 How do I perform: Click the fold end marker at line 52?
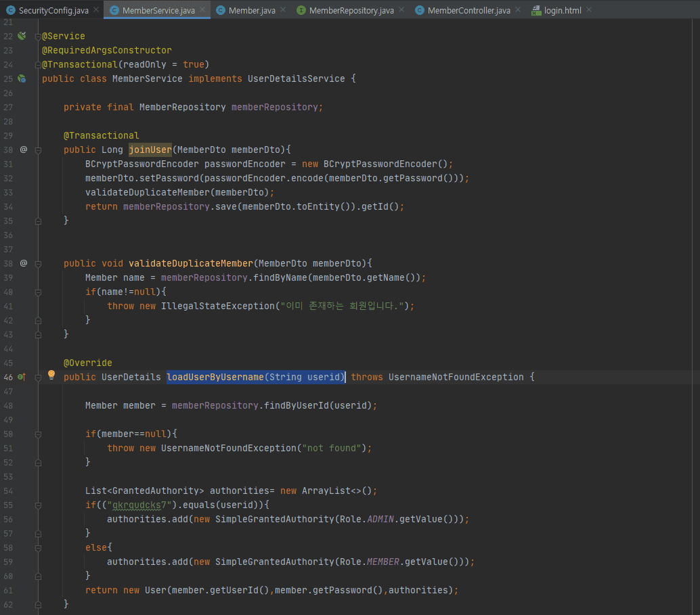(39, 463)
